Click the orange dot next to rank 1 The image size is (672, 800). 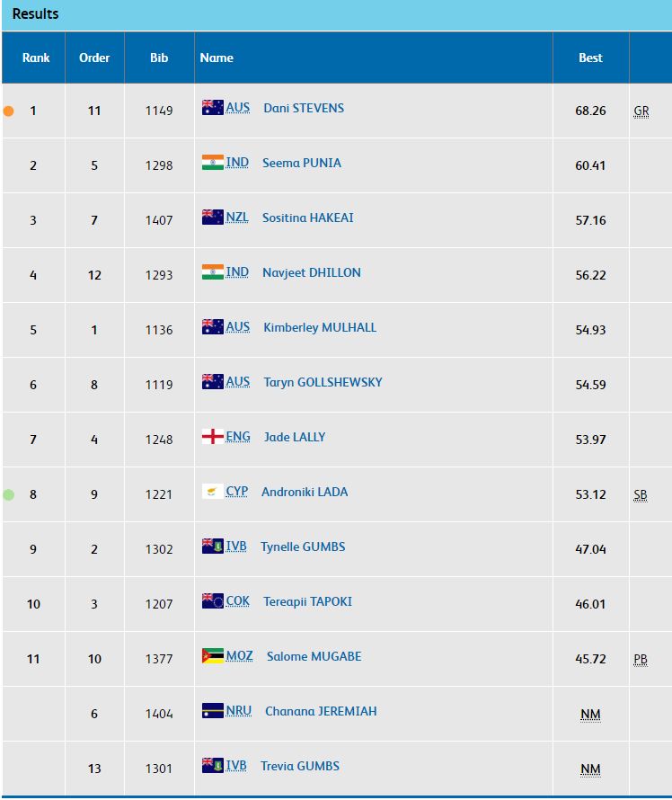[9, 111]
